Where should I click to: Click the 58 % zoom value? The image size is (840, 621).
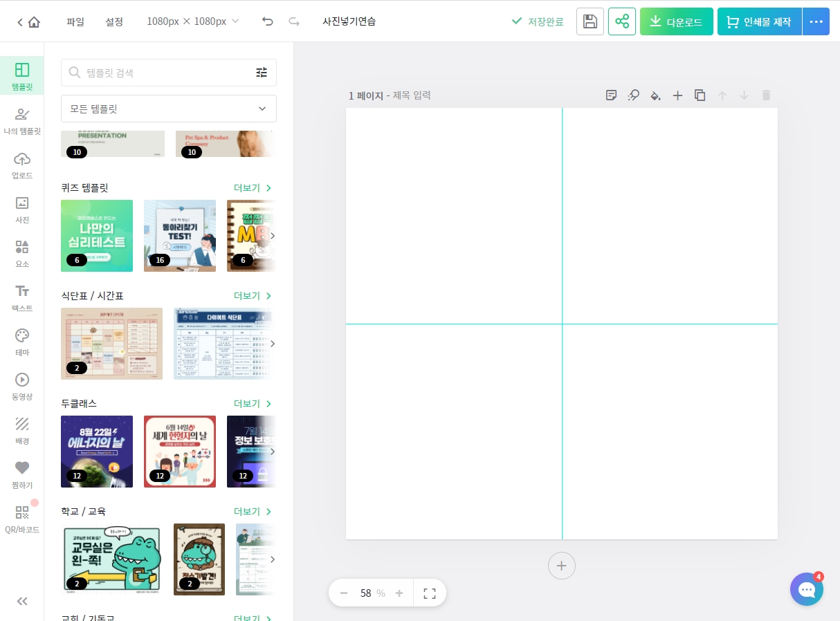click(372, 593)
